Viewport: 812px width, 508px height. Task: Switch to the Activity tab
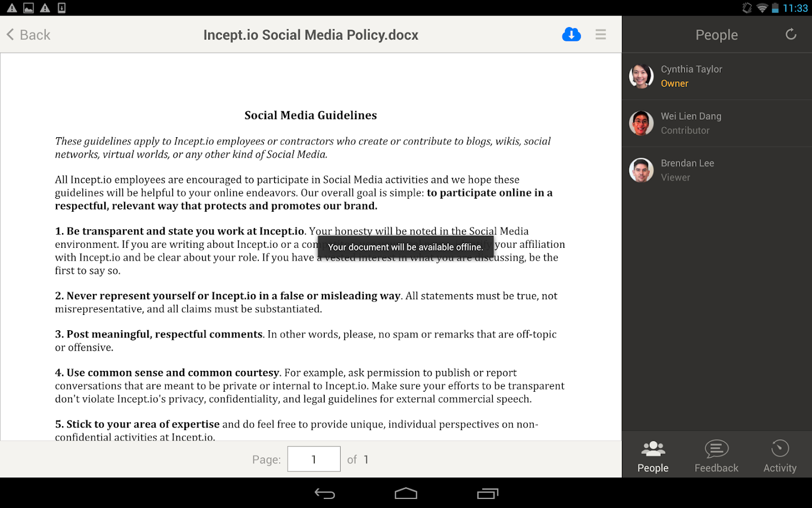pyautogui.click(x=779, y=455)
